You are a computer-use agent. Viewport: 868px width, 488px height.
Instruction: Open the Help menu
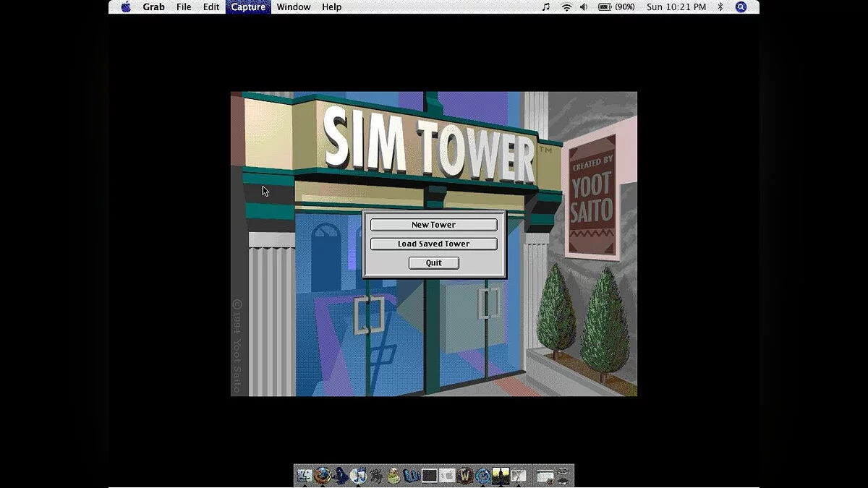click(x=331, y=7)
